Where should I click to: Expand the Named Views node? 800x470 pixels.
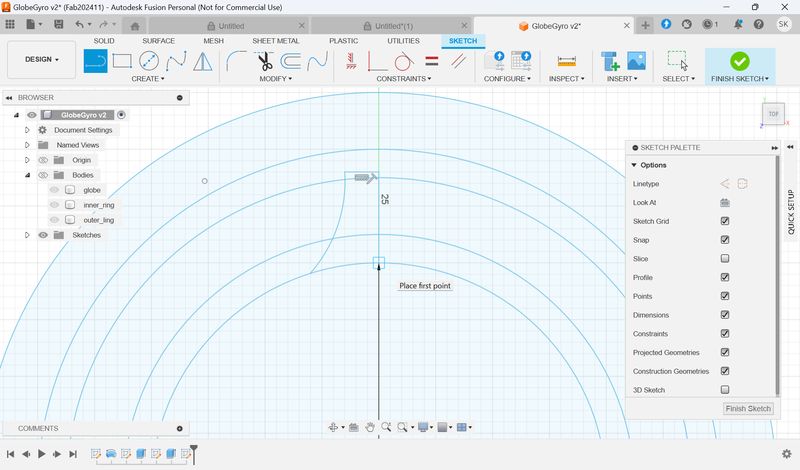pos(28,145)
